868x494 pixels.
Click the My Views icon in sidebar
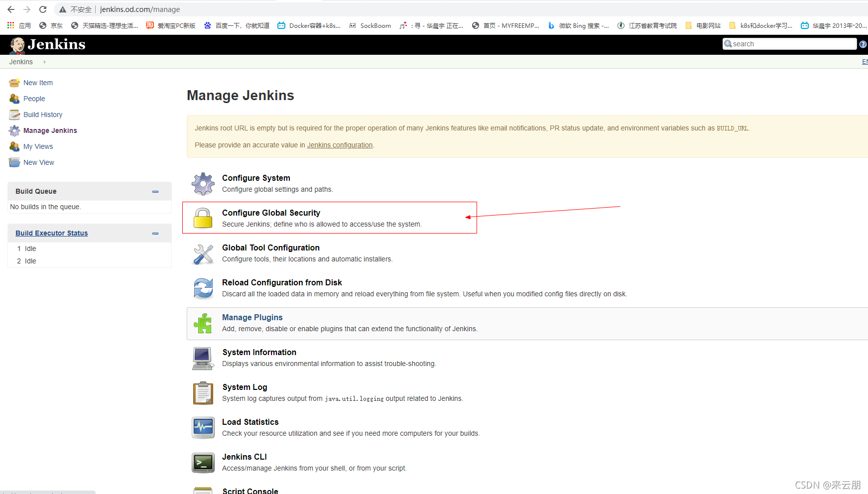14,146
